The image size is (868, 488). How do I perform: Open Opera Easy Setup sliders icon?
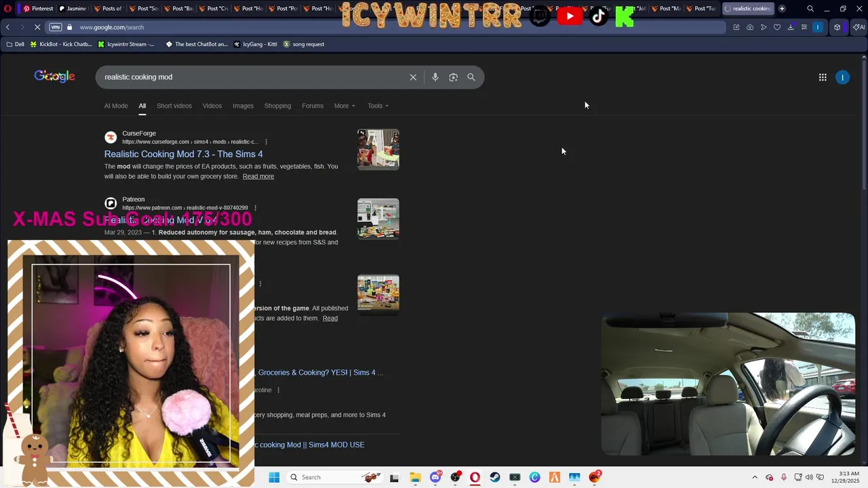(804, 27)
